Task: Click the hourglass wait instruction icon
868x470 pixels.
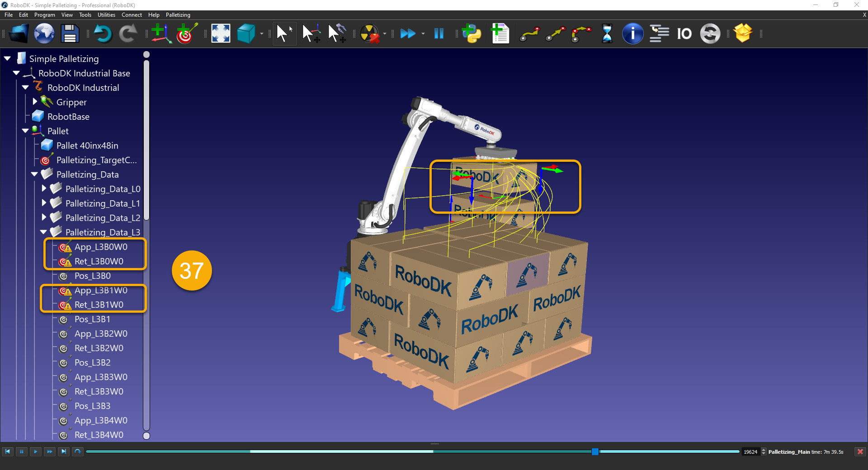Action: (x=607, y=33)
